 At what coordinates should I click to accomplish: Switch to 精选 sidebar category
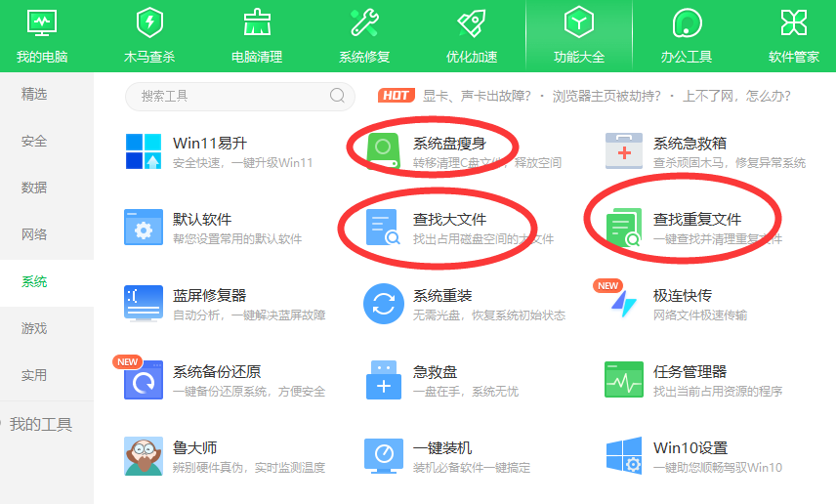coord(34,95)
